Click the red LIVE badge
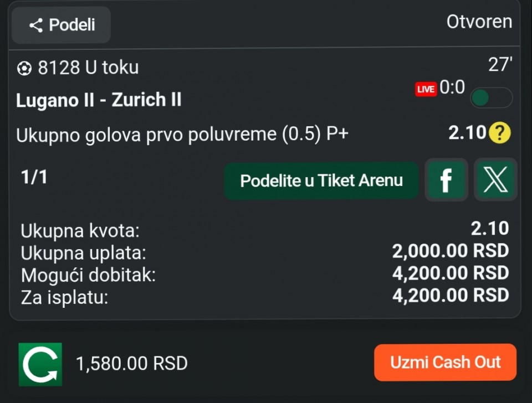Screen dimensions: 532x403 tap(426, 89)
